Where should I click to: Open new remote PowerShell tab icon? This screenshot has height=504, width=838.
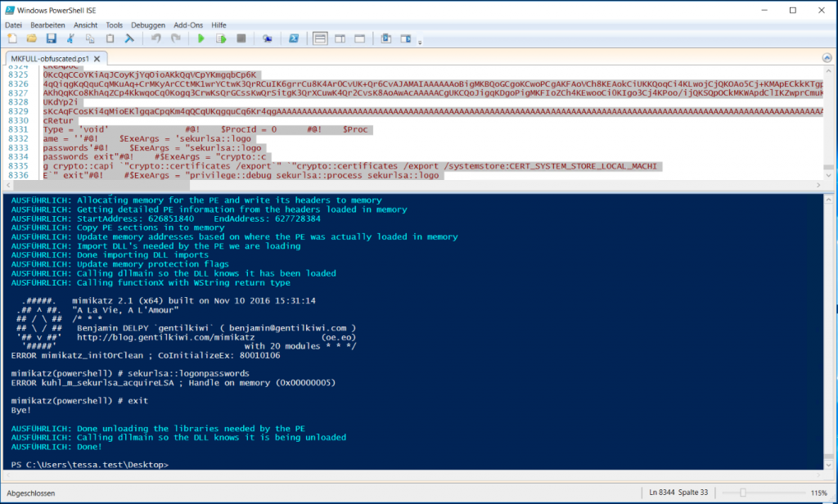[268, 38]
